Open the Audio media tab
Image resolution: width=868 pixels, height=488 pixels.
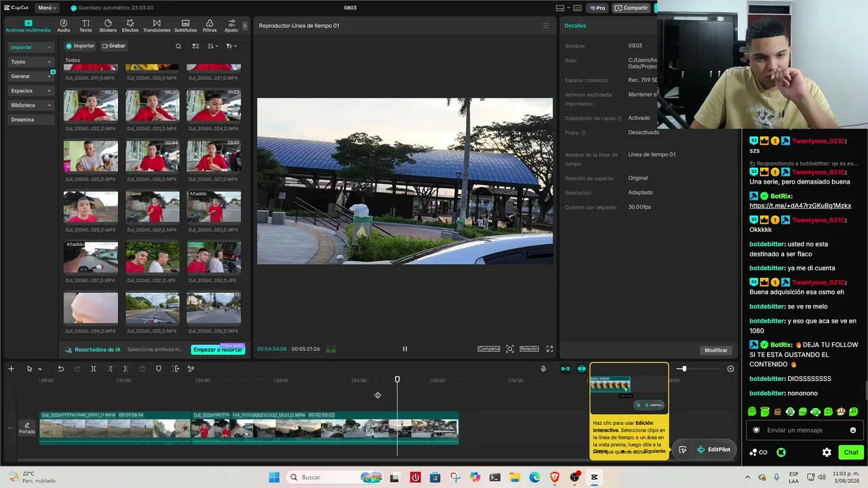tap(64, 26)
